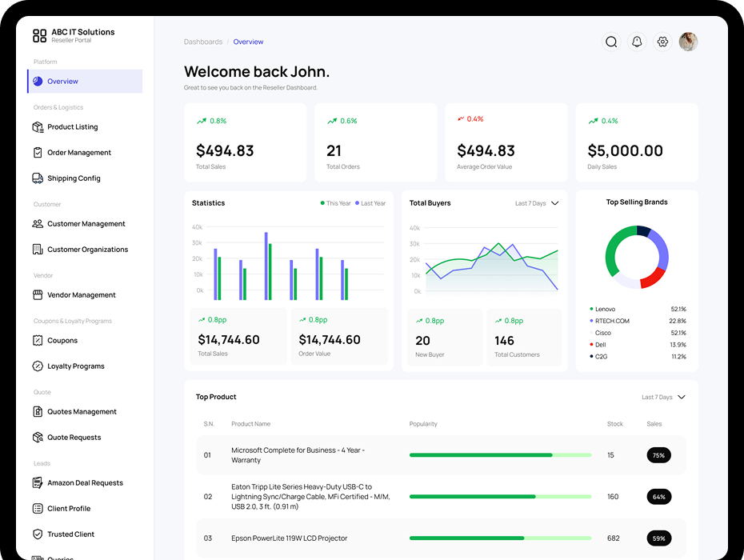The image size is (744, 560).
Task: Click the Product Listing sidebar icon
Action: (38, 127)
